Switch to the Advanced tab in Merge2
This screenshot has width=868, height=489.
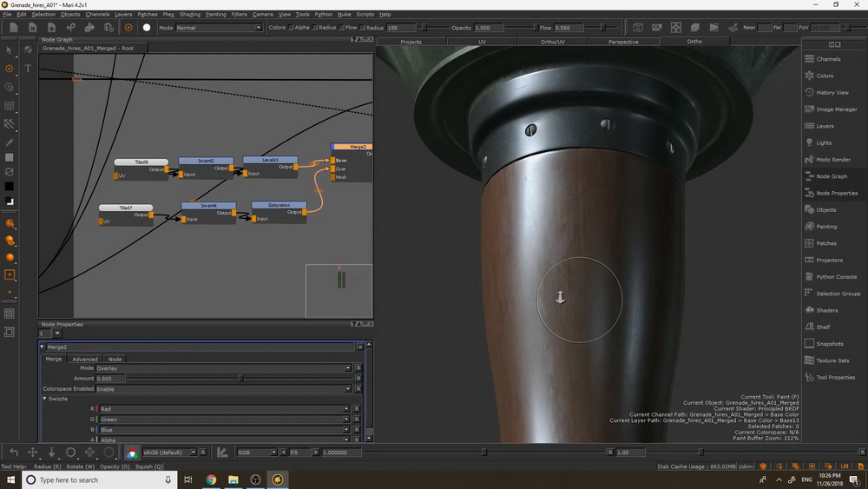pos(85,359)
